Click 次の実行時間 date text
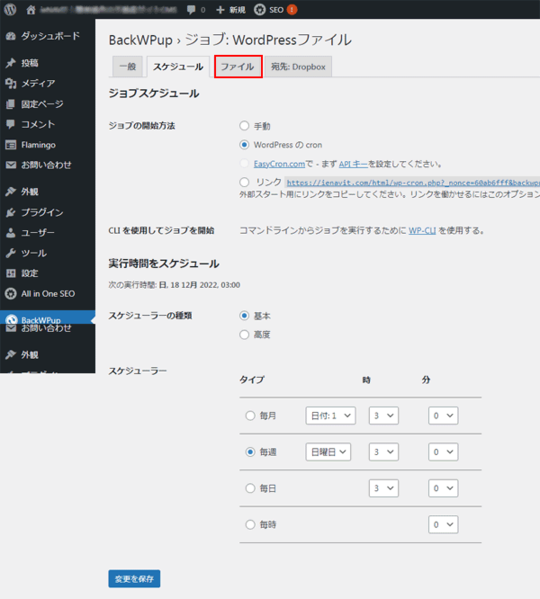 (x=175, y=285)
